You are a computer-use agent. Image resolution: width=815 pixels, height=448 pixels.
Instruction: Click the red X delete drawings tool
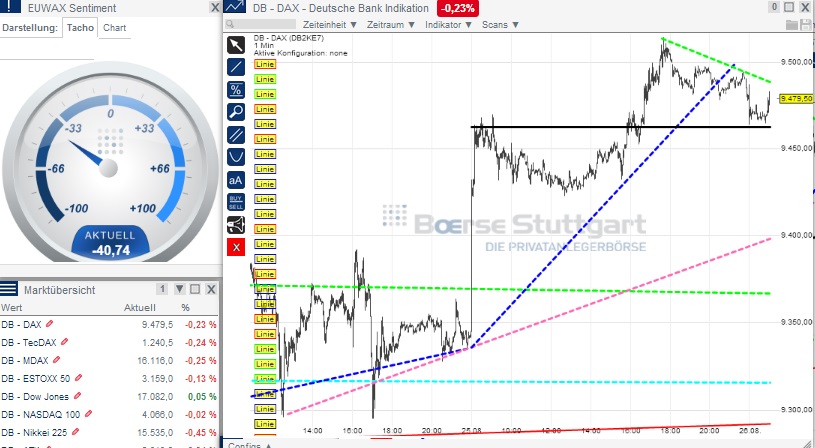tap(236, 247)
